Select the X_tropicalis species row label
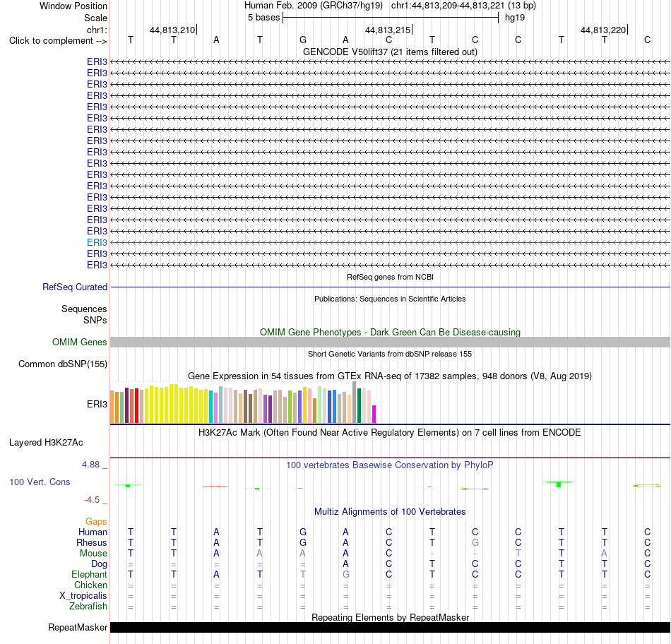Screen dimensions: 671x644 point(83,596)
